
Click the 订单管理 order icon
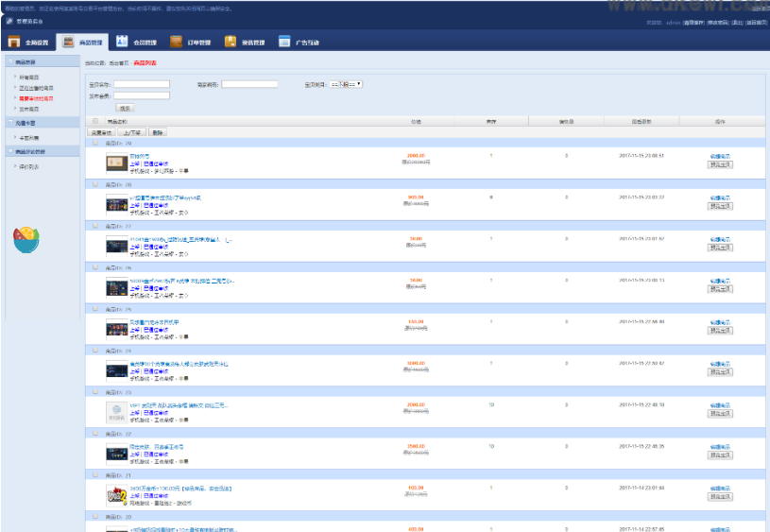(x=177, y=42)
